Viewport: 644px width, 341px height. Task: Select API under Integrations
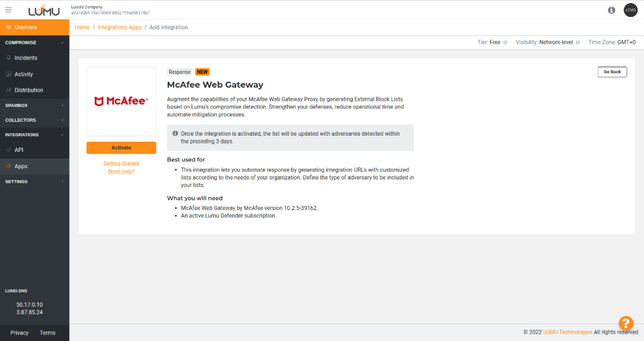(19, 150)
